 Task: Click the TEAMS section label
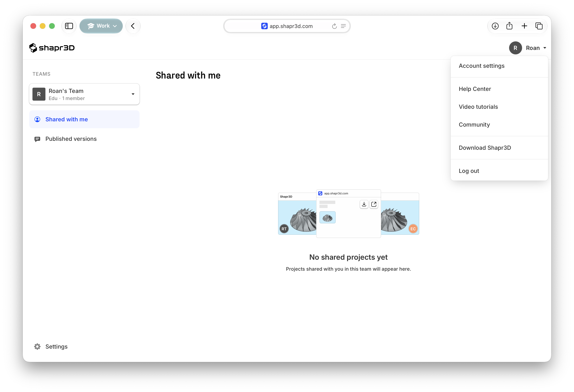click(42, 74)
